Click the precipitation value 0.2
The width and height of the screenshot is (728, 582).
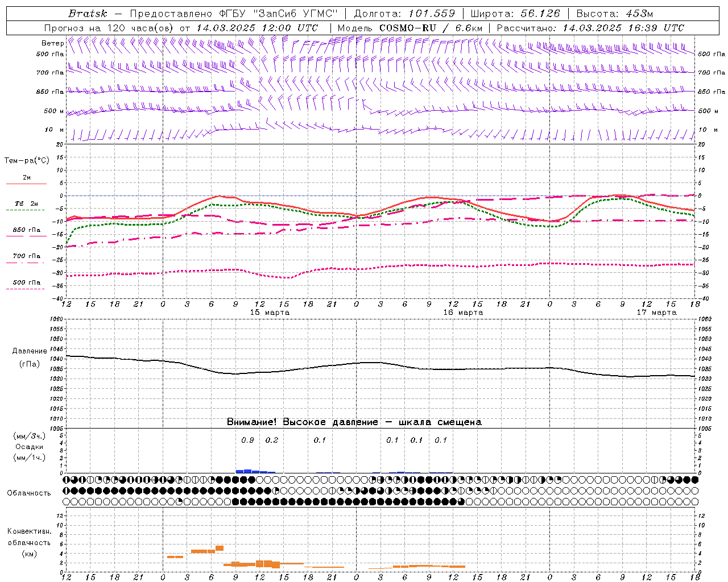click(272, 440)
